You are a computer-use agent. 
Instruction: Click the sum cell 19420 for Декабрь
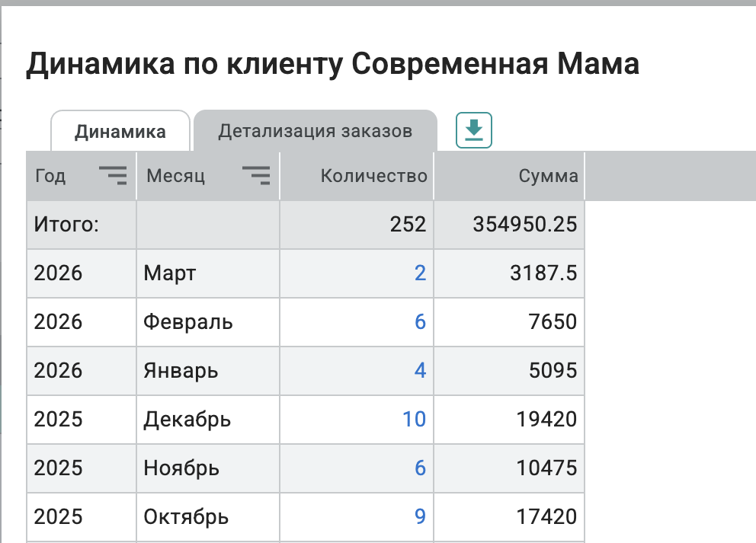pyautogui.click(x=545, y=420)
